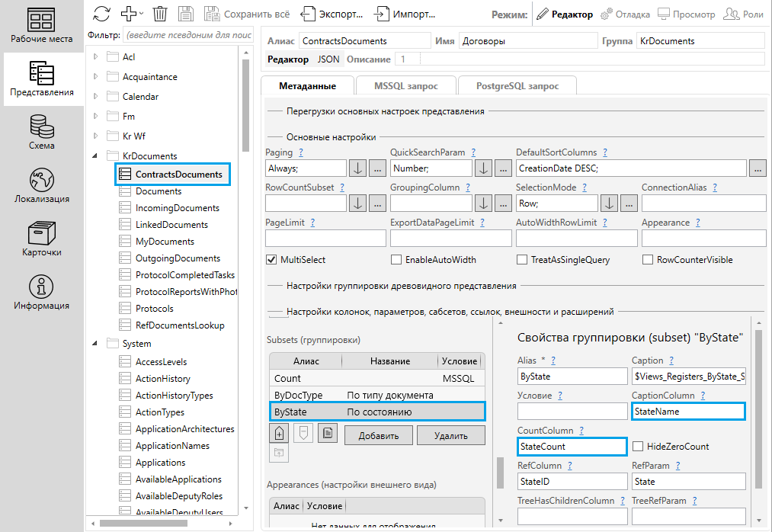Open the Локализация globe section
Screen dimensions: 772x532
[x=41, y=184]
